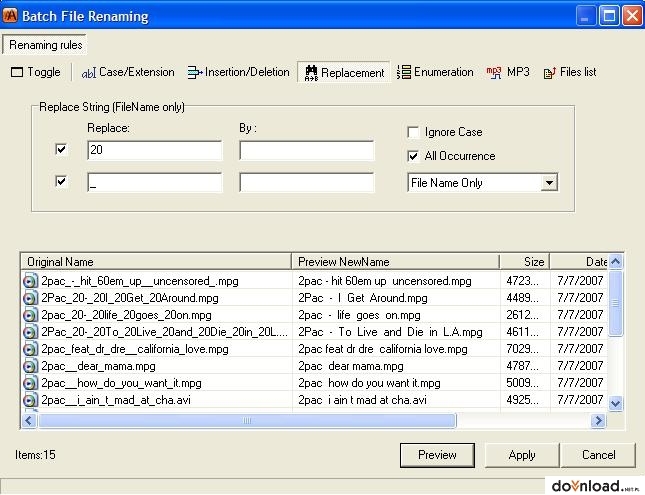645x495 pixels.
Task: Select file 2pac__dear_mama.mpg
Action: (x=98, y=366)
